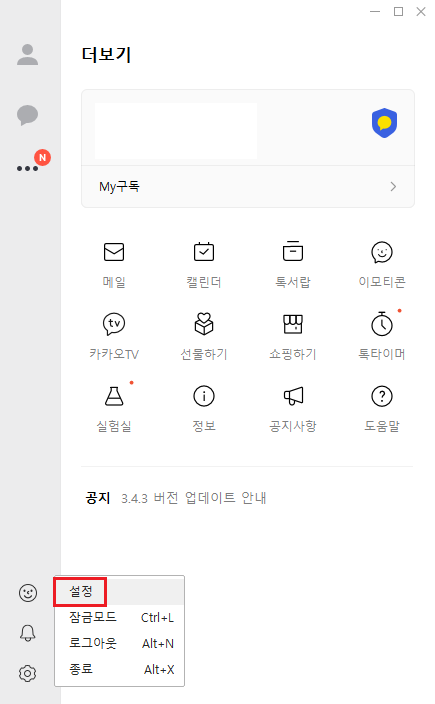Screen dimensions: 435x704
Task: Choose 로그아웃 in the popup menu
Action: coord(119,643)
